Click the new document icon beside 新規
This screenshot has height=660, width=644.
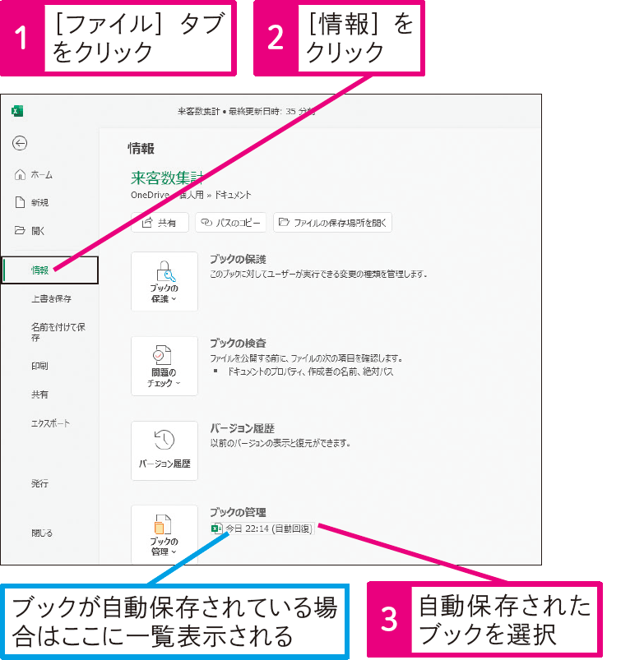point(20,202)
